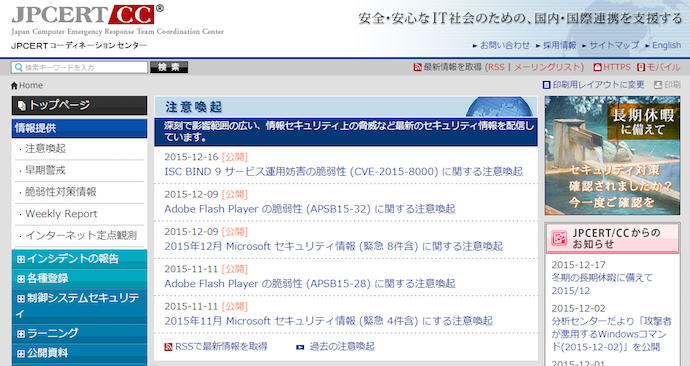Open 2015年12月 Microsoft セキュリティ情報 alert
690x366 pixels.
pyautogui.click(x=334, y=246)
